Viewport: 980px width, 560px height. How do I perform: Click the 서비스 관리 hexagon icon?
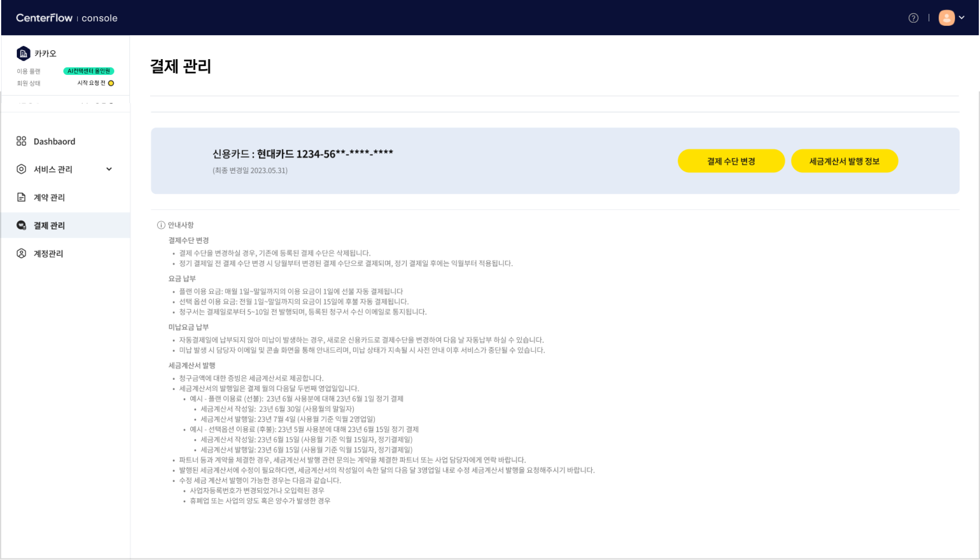tap(21, 169)
